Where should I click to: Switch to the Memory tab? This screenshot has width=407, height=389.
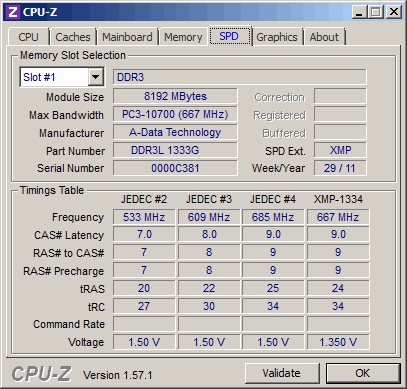[183, 37]
